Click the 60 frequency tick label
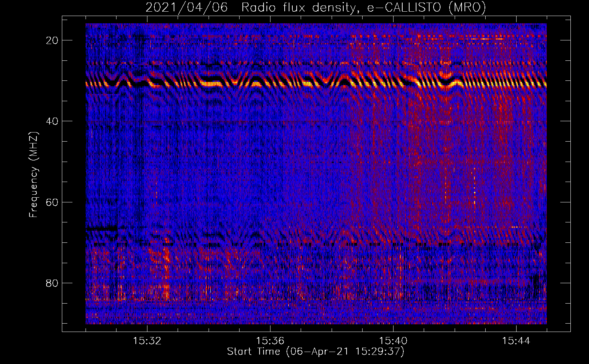The height and width of the screenshot is (364, 589). pos(52,202)
